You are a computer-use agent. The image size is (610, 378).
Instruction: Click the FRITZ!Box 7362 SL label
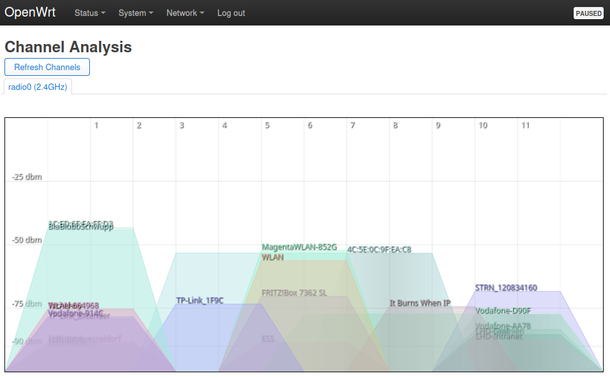click(x=294, y=293)
